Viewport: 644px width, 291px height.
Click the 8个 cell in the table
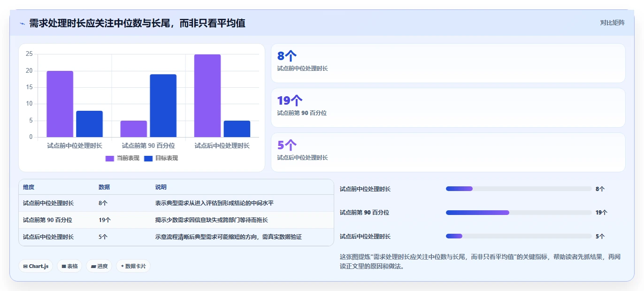pyautogui.click(x=103, y=203)
